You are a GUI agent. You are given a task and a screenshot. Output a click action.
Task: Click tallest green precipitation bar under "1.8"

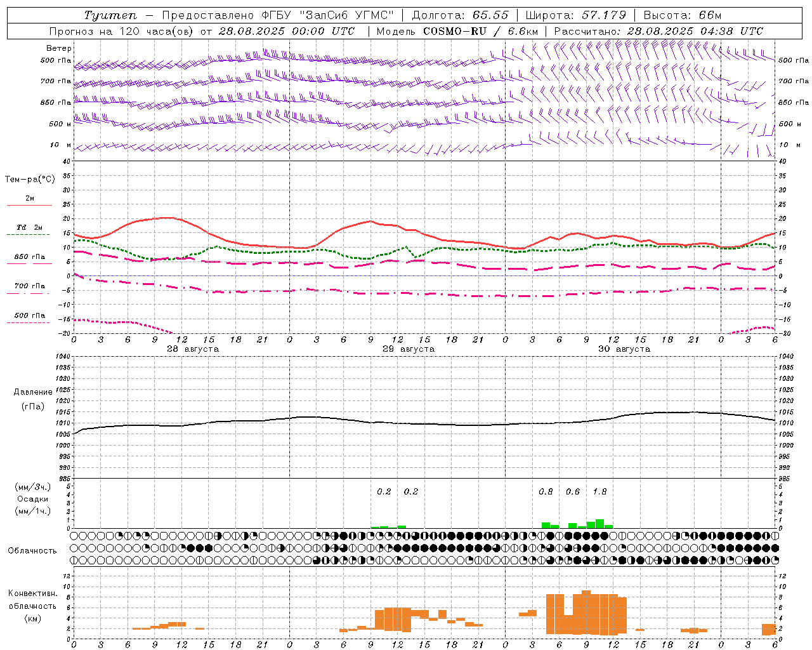[x=599, y=524]
